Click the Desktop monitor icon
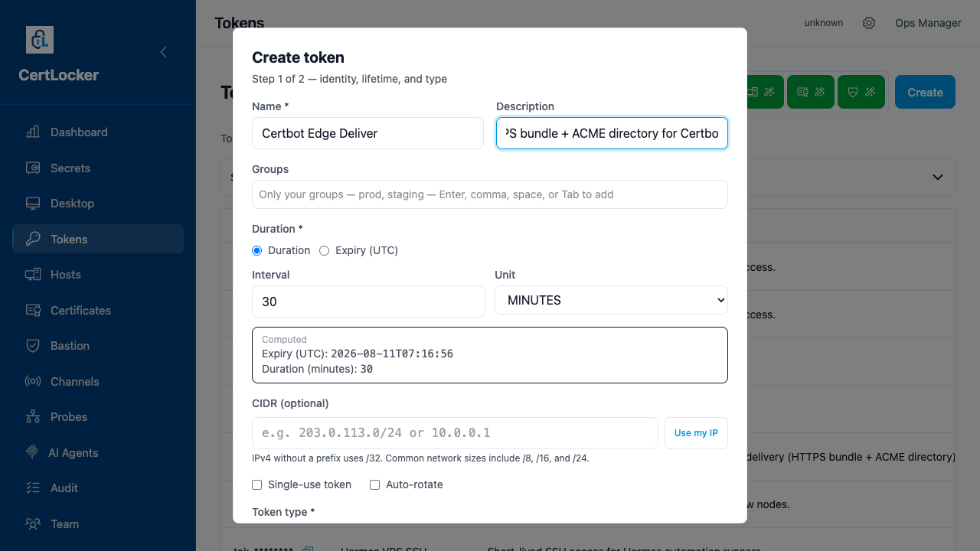This screenshot has height=551, width=980. pos(33,204)
